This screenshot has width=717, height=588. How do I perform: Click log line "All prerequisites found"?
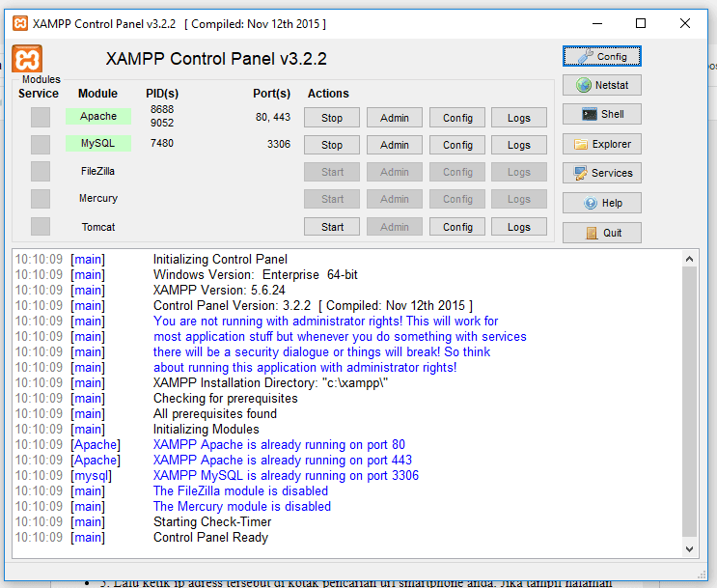point(215,413)
